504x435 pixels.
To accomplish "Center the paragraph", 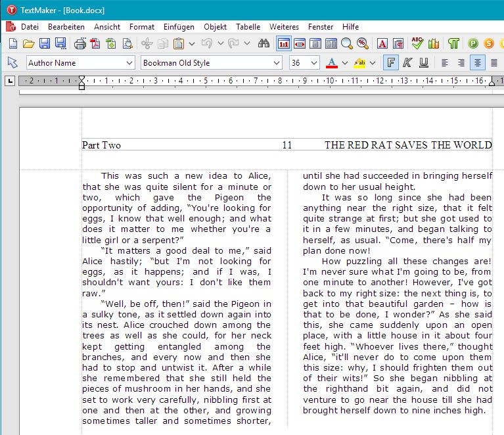I will (x=478, y=62).
